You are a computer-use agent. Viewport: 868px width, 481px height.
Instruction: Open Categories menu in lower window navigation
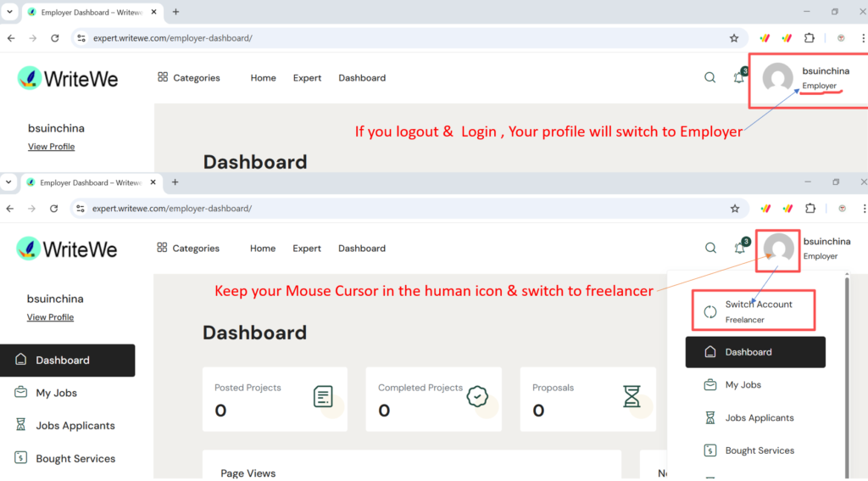point(188,249)
